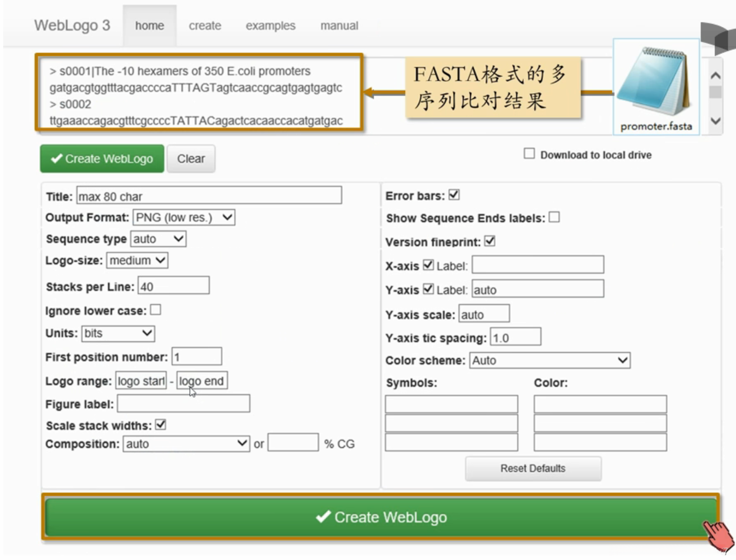Click the Clear button
Viewport: 736px width, 560px height.
(191, 158)
